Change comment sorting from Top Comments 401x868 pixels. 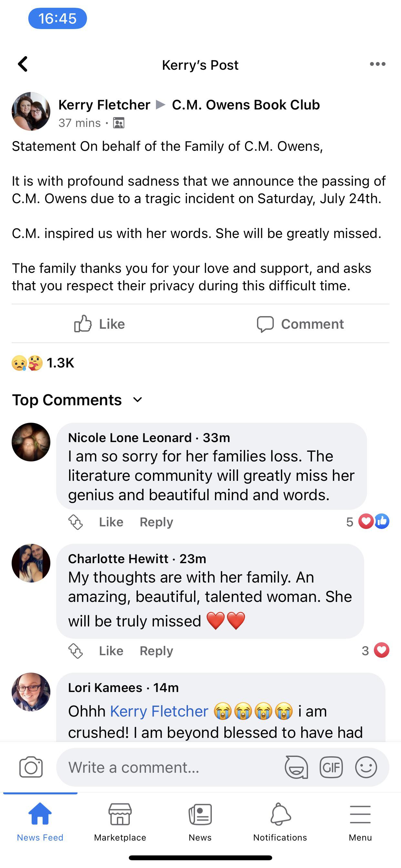(x=77, y=400)
